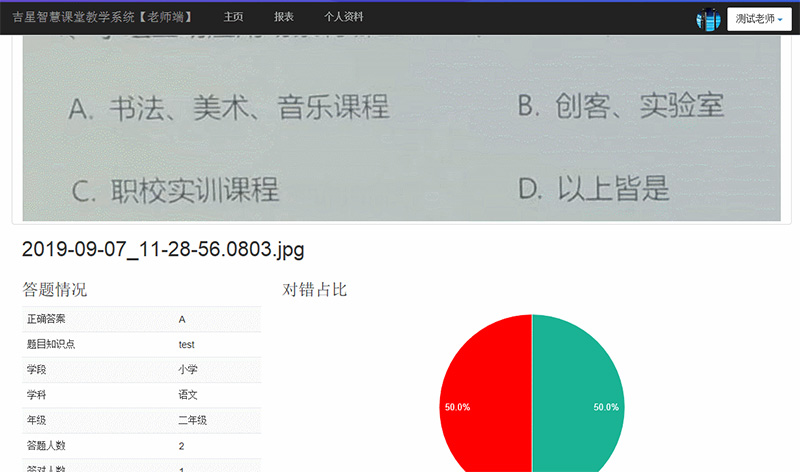The image size is (800, 472).
Task: Open the 个人资料 menu item
Action: click(345, 17)
